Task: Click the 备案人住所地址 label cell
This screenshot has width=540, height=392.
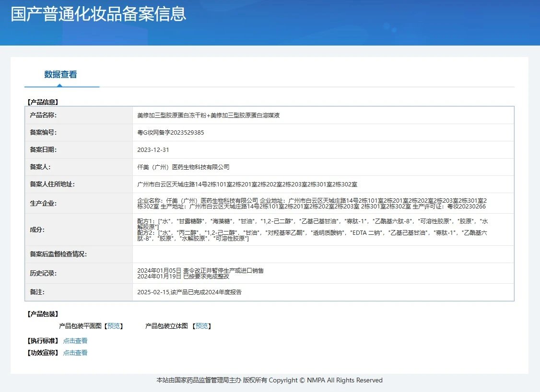Action: tap(79, 184)
